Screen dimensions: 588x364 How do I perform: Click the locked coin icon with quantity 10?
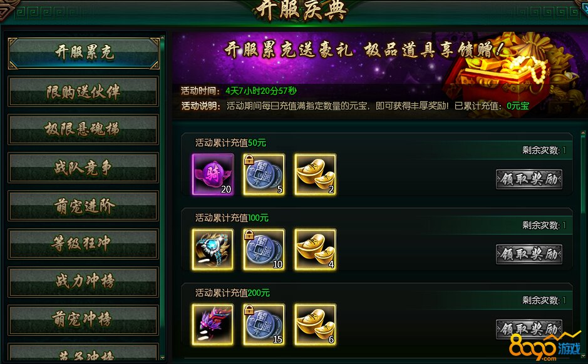pyautogui.click(x=264, y=250)
